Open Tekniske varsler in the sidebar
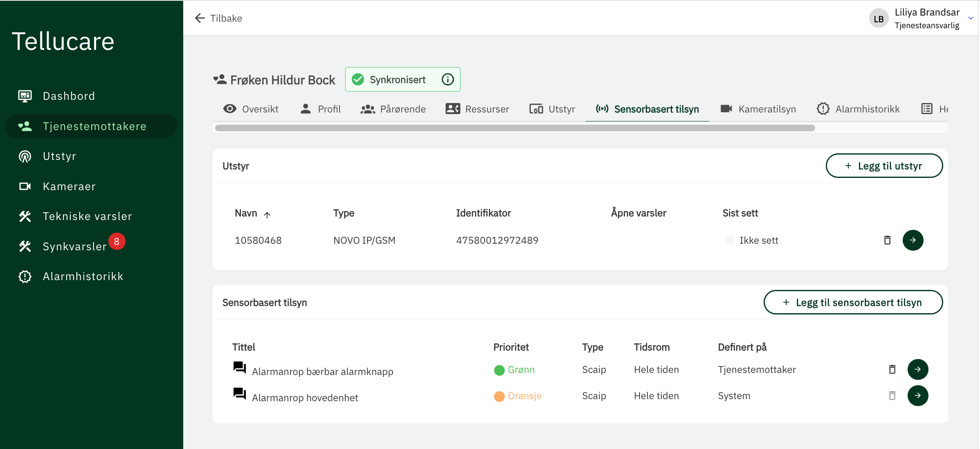Viewport: 980px width, 449px height. point(91,216)
